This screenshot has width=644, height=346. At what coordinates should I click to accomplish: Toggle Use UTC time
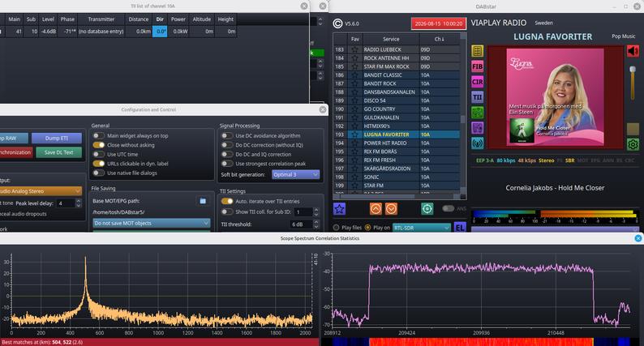[98, 154]
